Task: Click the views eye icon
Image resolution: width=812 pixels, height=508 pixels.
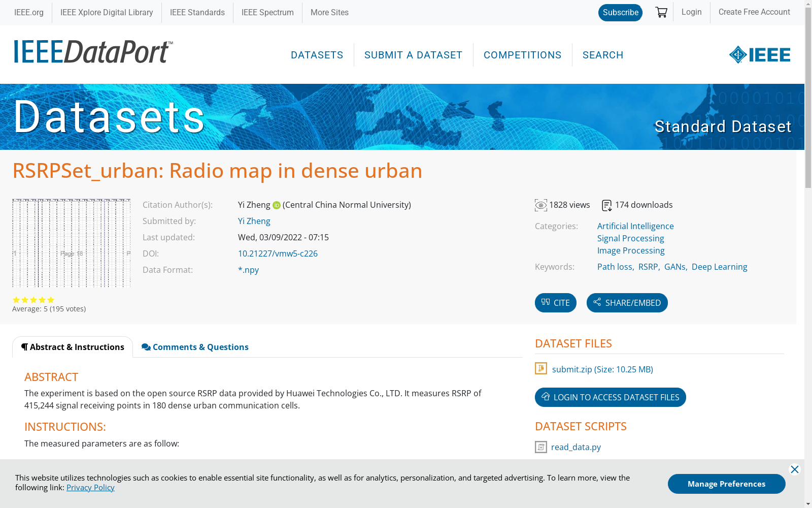Action: point(541,205)
